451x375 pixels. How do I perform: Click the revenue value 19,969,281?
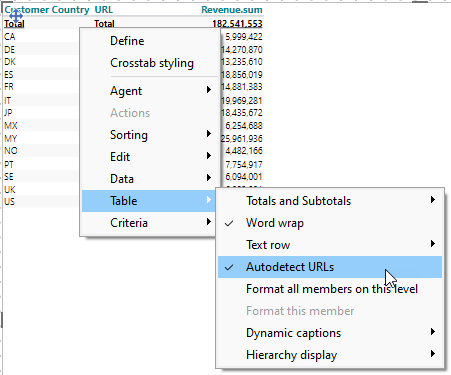click(242, 101)
